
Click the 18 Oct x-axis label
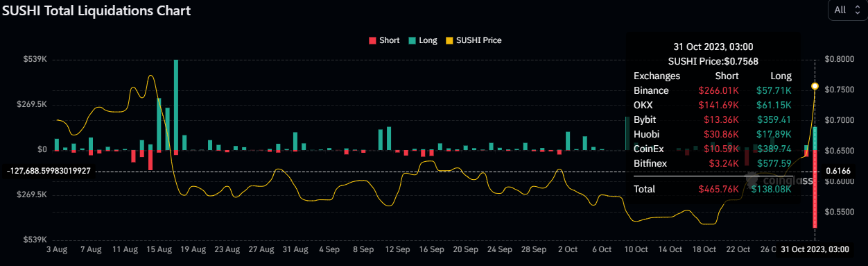click(x=704, y=249)
